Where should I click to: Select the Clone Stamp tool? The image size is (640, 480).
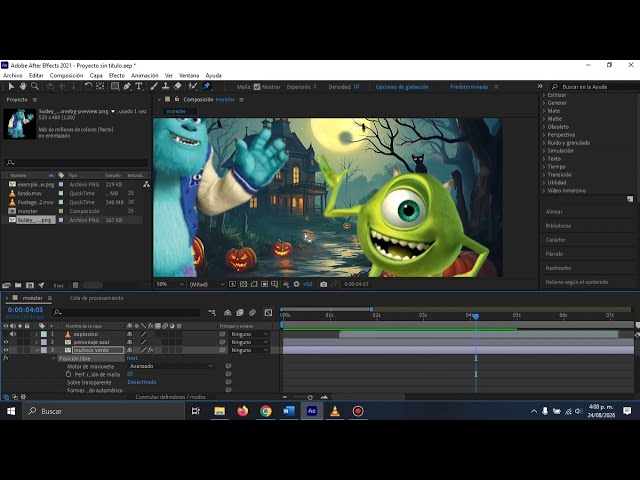[165, 86]
